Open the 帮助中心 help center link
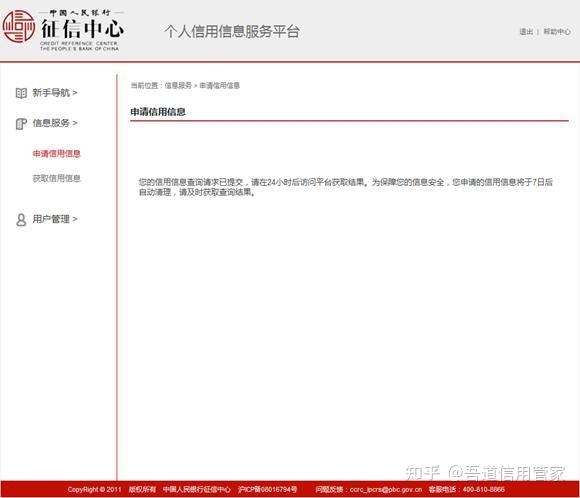This screenshot has width=580, height=498. click(x=557, y=32)
